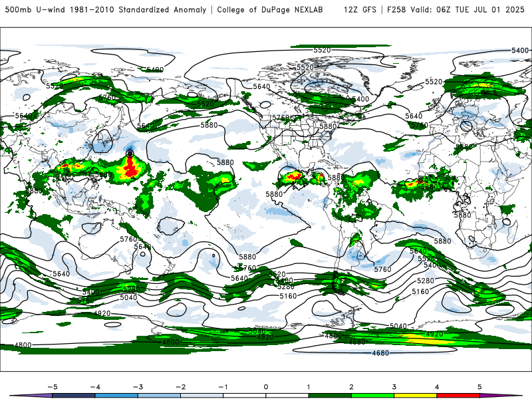Click 'Valid: 06Z TUE JUL 01 2025' text
532x399 pixels.
pyautogui.click(x=467, y=10)
